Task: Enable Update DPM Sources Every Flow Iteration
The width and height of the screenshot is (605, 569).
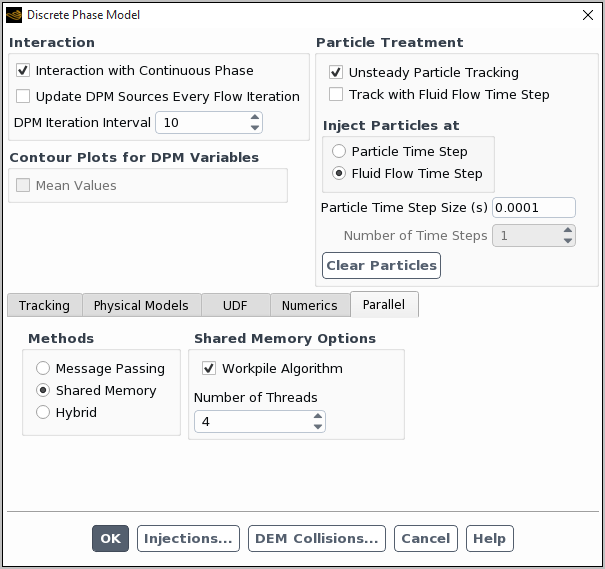Action: [x=23, y=97]
